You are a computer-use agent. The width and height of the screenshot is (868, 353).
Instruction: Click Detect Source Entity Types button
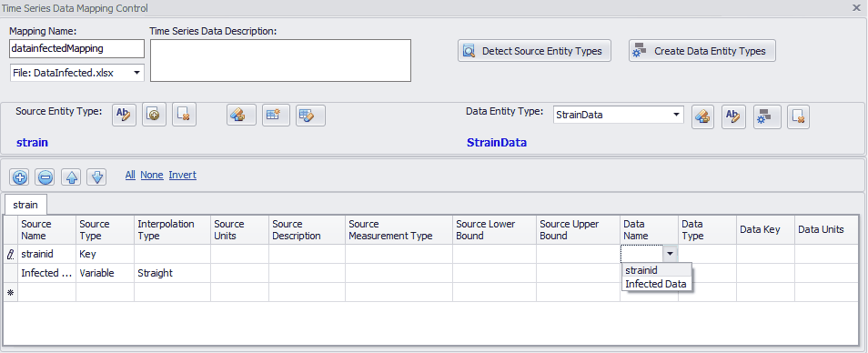[x=534, y=51]
